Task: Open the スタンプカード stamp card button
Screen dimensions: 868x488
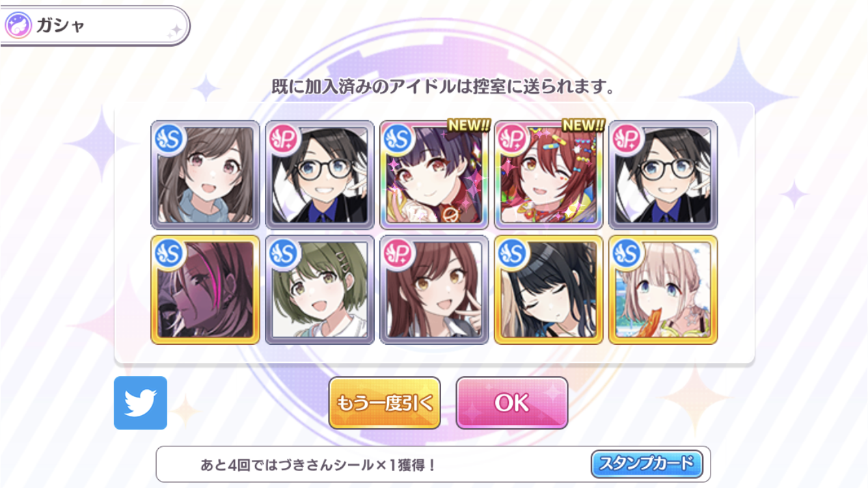Action: click(x=647, y=464)
